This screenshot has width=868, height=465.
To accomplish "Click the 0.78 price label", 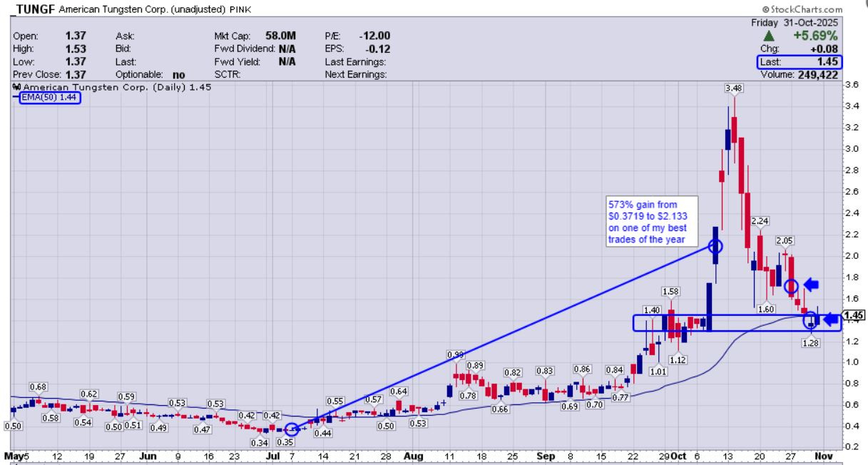I will tap(469, 396).
